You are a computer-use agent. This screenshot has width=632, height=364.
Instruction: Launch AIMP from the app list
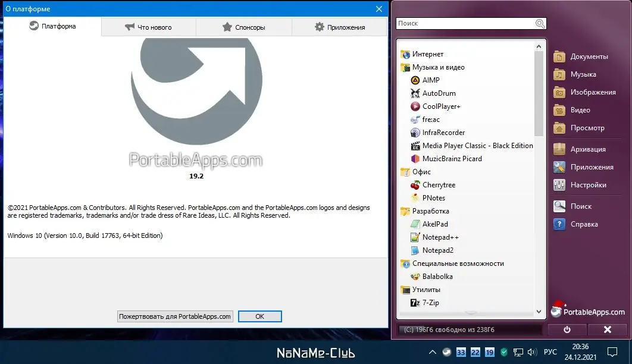(x=425, y=80)
